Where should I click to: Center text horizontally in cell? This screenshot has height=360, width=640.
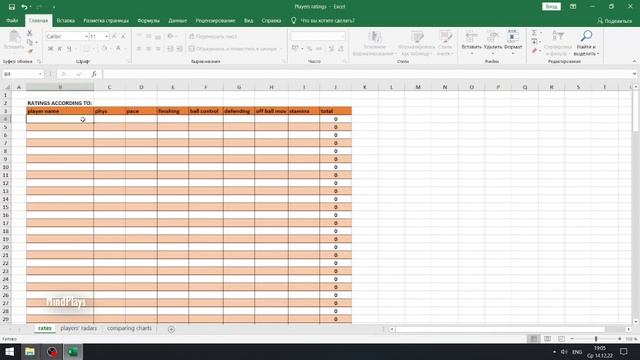(149, 49)
